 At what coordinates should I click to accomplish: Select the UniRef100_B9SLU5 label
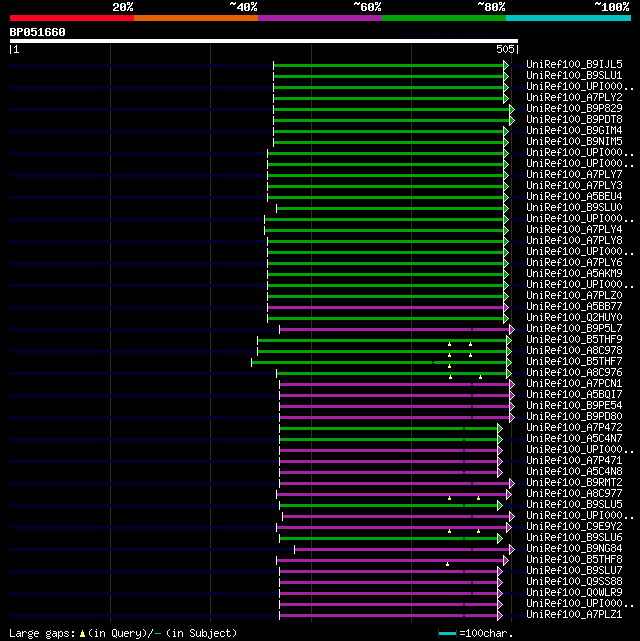click(574, 504)
